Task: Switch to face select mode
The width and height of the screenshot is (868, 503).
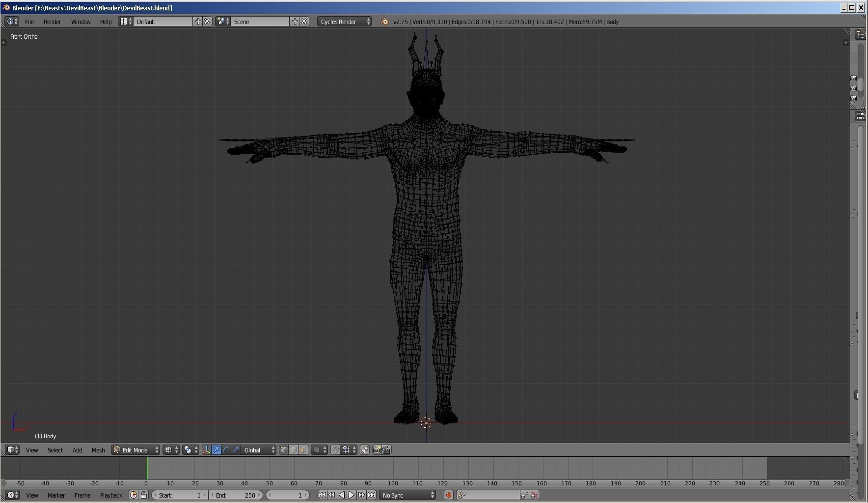Action: 303,450
